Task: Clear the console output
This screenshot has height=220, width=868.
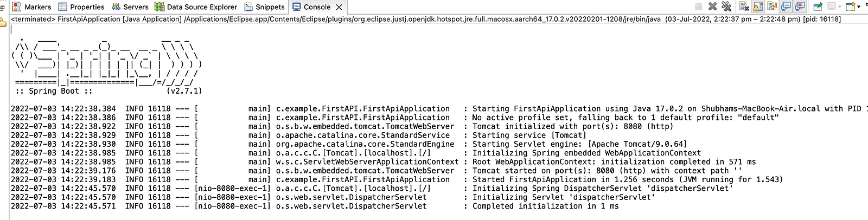Action: point(744,7)
